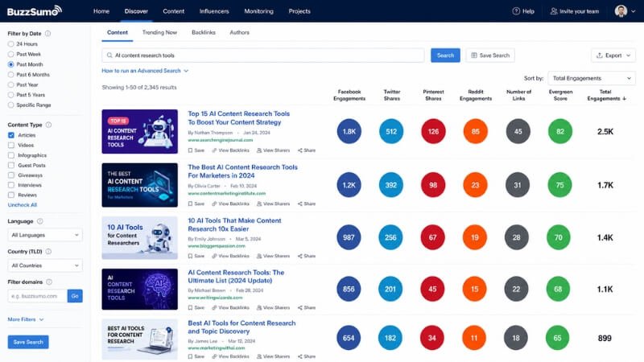Switch to the Trending Now tab
Image resolution: width=644 pixels, height=362 pixels.
pyautogui.click(x=159, y=32)
